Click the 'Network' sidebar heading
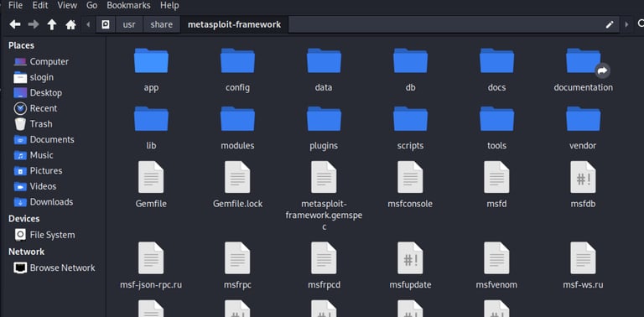Screen dimensions: 644x317 [26, 252]
